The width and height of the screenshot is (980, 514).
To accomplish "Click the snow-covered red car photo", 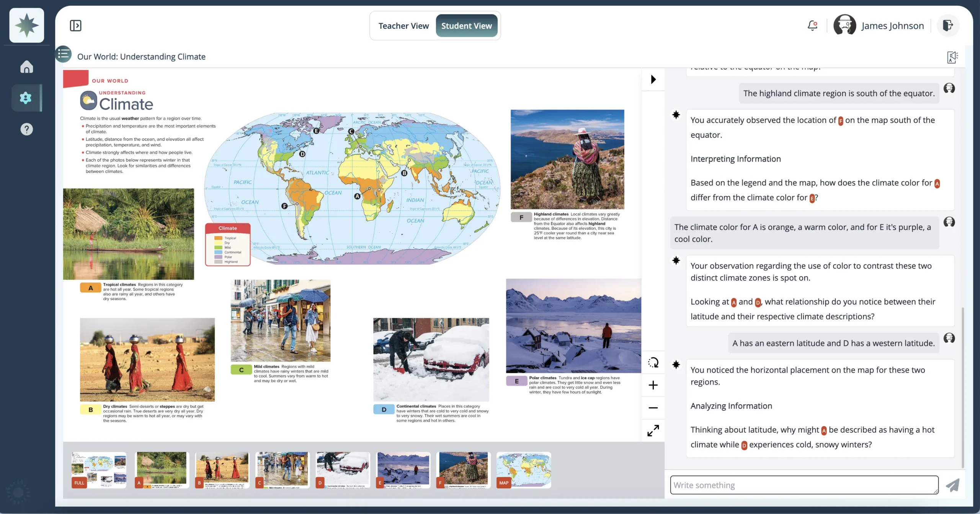I will (431, 360).
